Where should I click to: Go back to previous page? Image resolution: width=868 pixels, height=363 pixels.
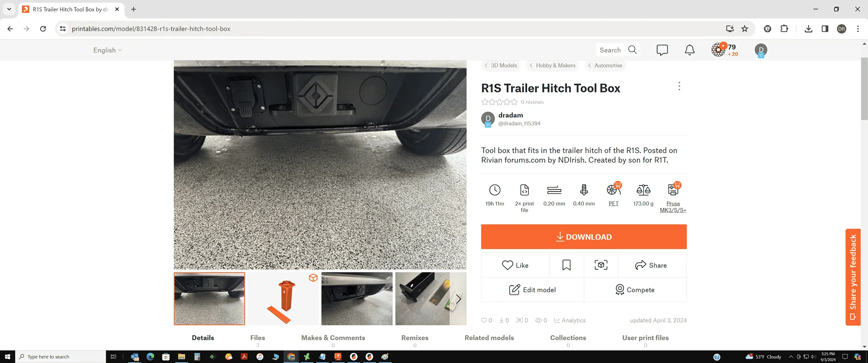10,28
